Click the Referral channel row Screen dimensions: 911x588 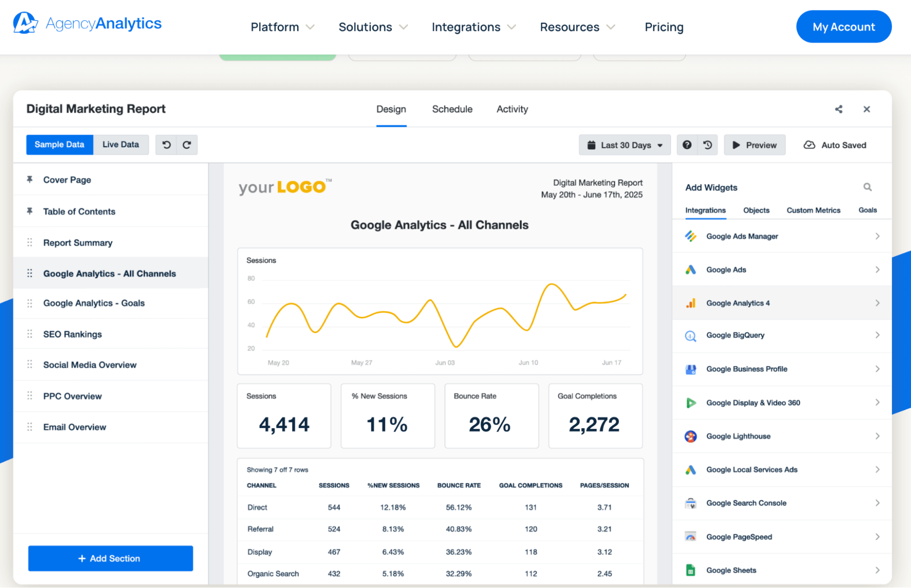440,529
